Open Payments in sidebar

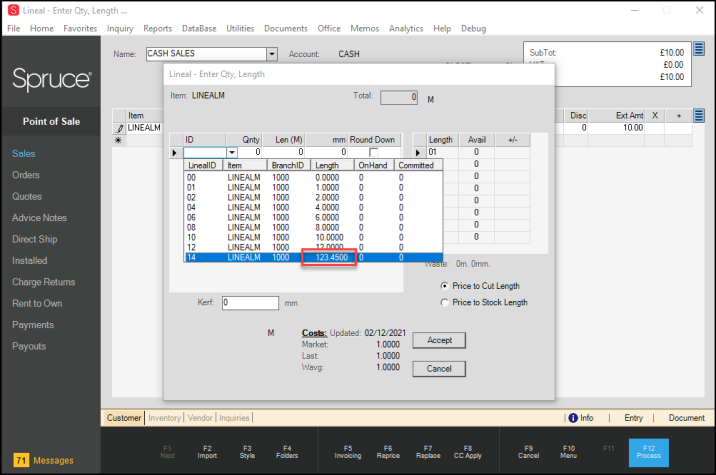point(33,325)
